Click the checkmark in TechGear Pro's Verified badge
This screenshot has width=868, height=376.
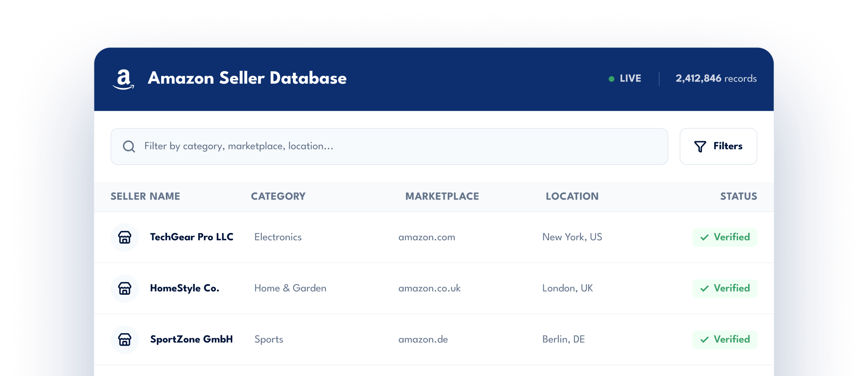tap(704, 237)
